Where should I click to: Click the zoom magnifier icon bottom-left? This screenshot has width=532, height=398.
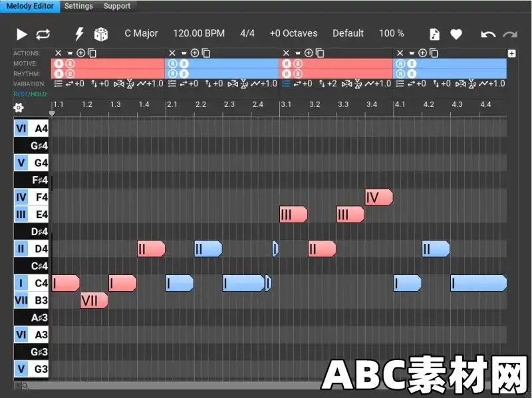[x=25, y=386]
